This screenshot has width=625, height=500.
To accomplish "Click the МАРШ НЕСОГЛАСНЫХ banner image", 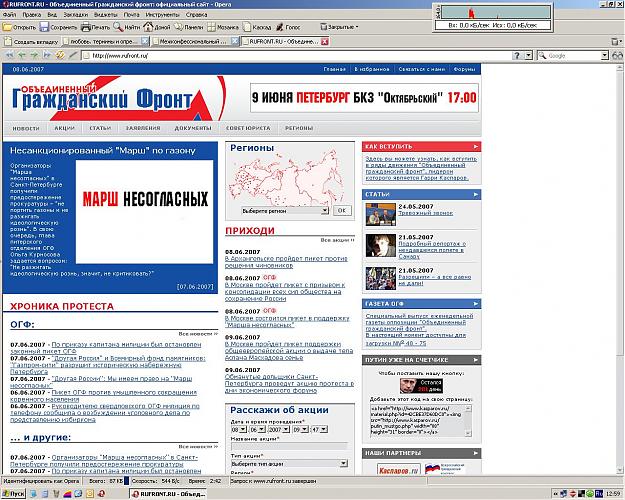I will [144, 212].
